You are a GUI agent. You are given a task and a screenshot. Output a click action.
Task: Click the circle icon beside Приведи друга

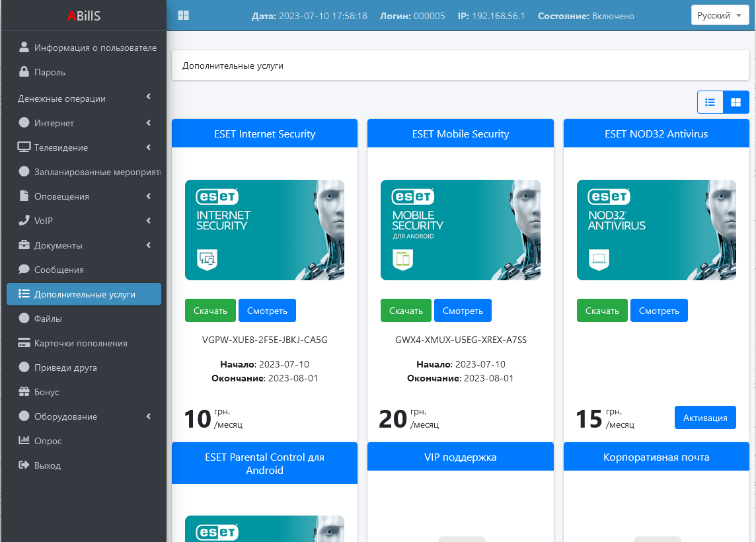(24, 367)
